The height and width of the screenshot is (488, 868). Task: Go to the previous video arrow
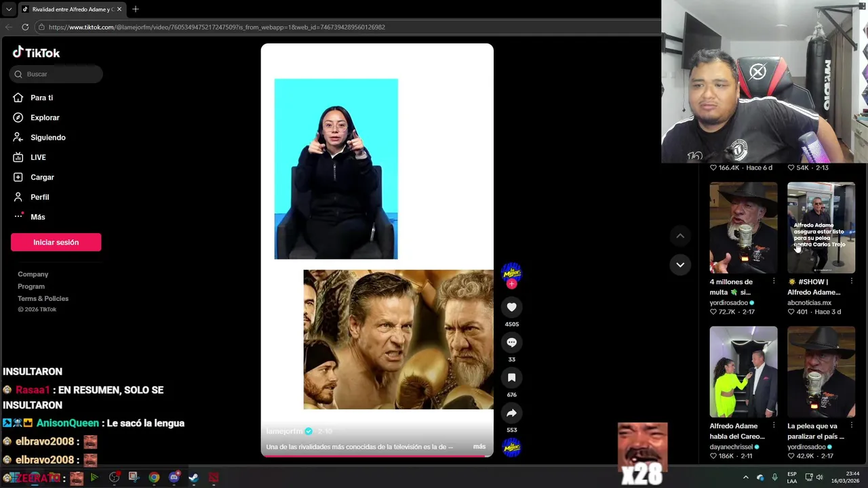[x=680, y=236]
